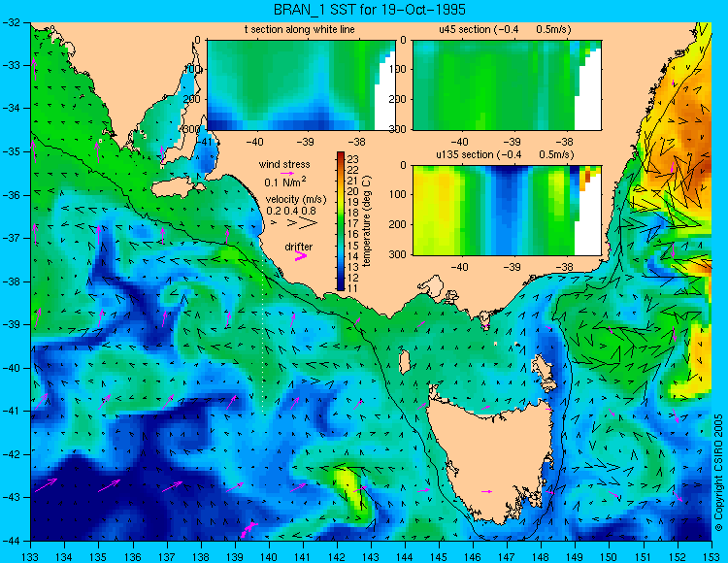Click the title 'BRAN_1 SST for 19-Oct-1995'

[x=369, y=10]
